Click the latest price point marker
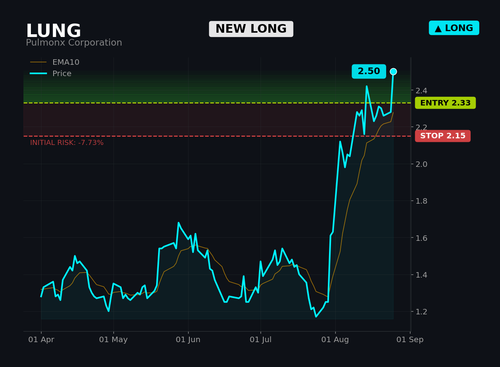Image resolution: width=500 pixels, height=367 pixels. (393, 72)
